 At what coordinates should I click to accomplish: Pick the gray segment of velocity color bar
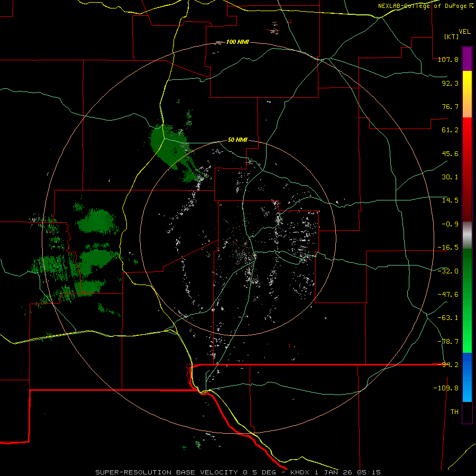pos(467,235)
